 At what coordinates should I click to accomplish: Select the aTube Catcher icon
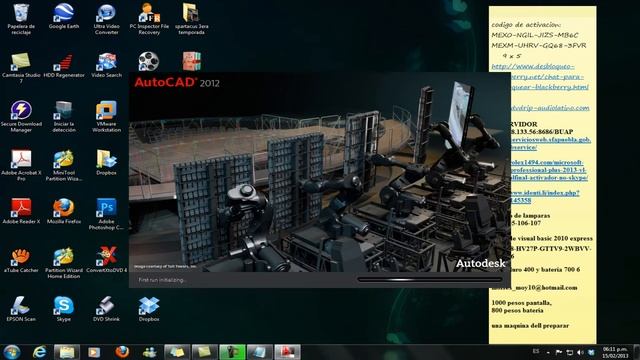21,260
